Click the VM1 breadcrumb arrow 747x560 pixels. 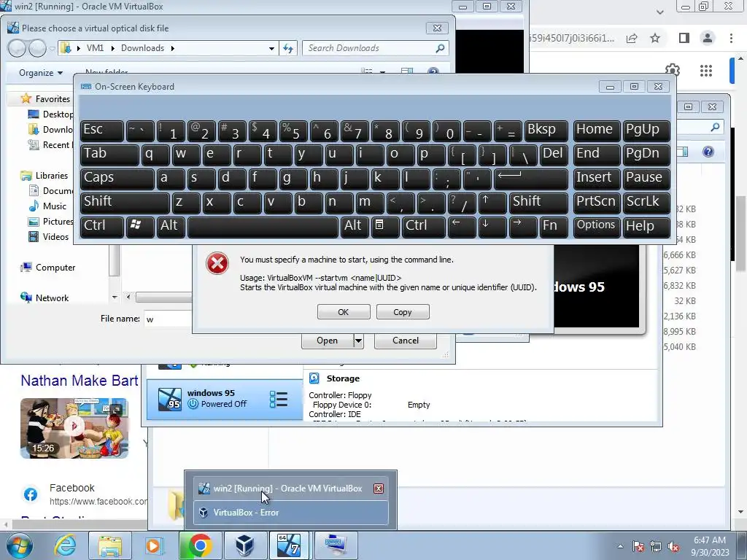pos(113,48)
